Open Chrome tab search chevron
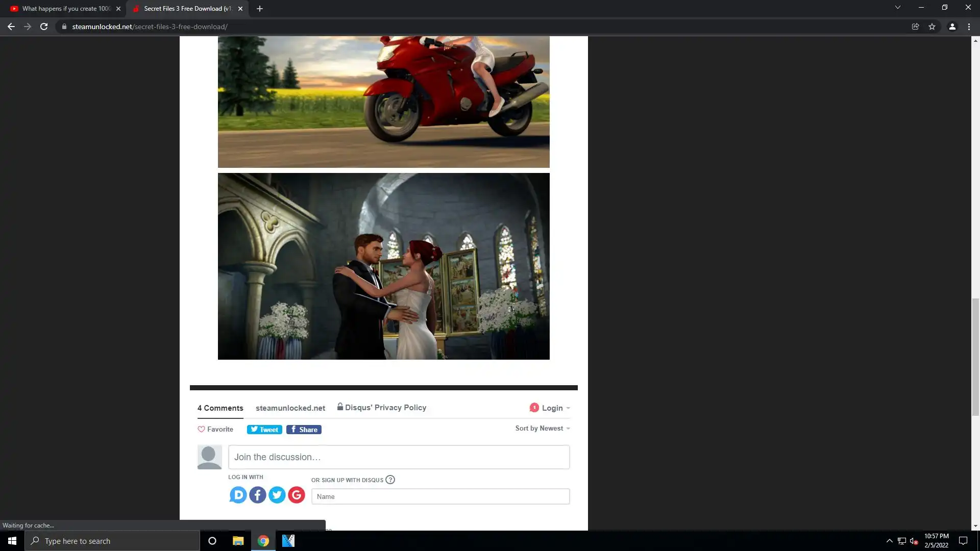 click(x=897, y=8)
